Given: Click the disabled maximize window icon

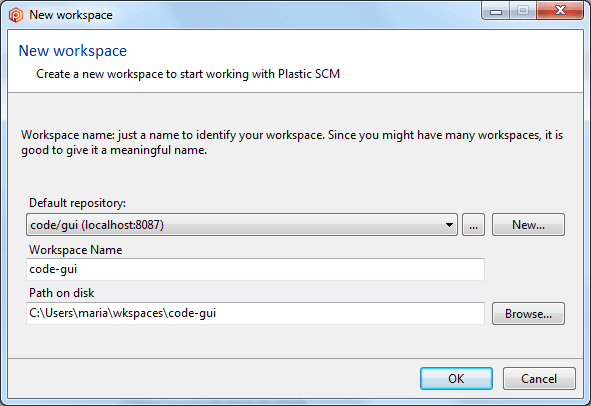Looking at the screenshot, I should (x=523, y=11).
